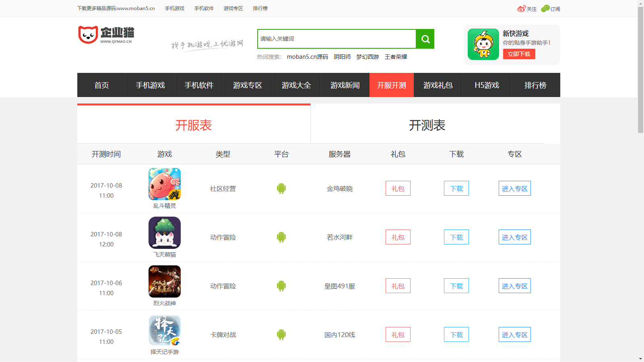Viewport: 644px width, 362px height.
Task: Click 进入专区 for 择天记手游
Action: (515, 335)
